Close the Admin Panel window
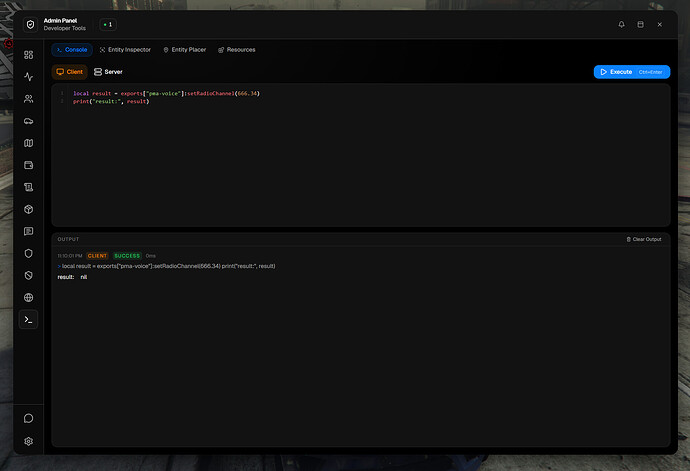Image resolution: width=690 pixels, height=471 pixels. tap(660, 24)
